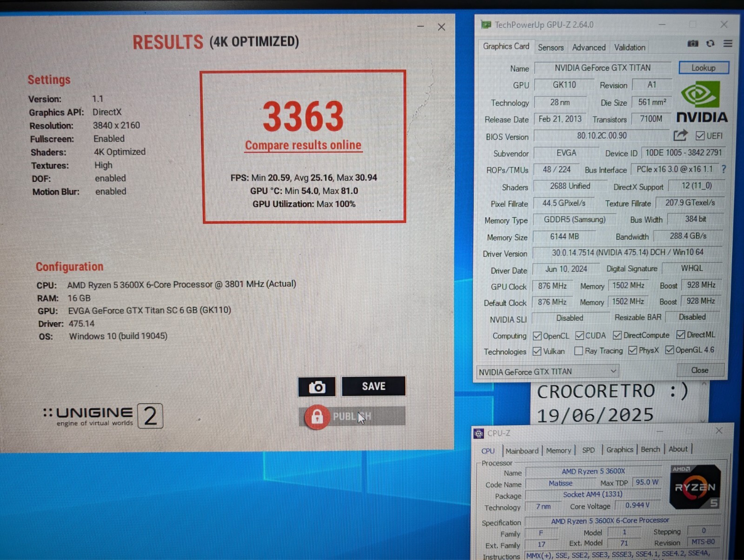Click the Die Size 561 mm² field
Screen dimensions: 744x560
coord(652,102)
